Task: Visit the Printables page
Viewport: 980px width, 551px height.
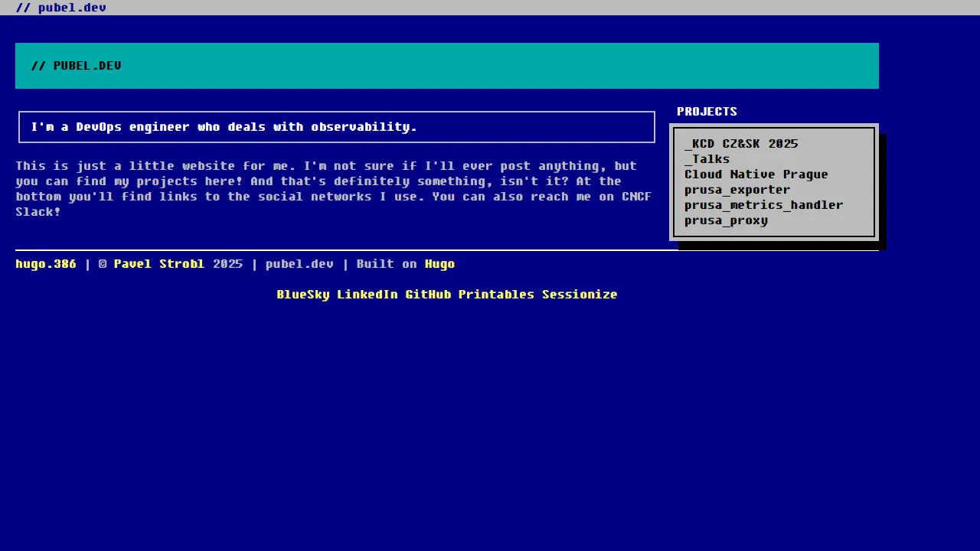Action: [x=495, y=295]
